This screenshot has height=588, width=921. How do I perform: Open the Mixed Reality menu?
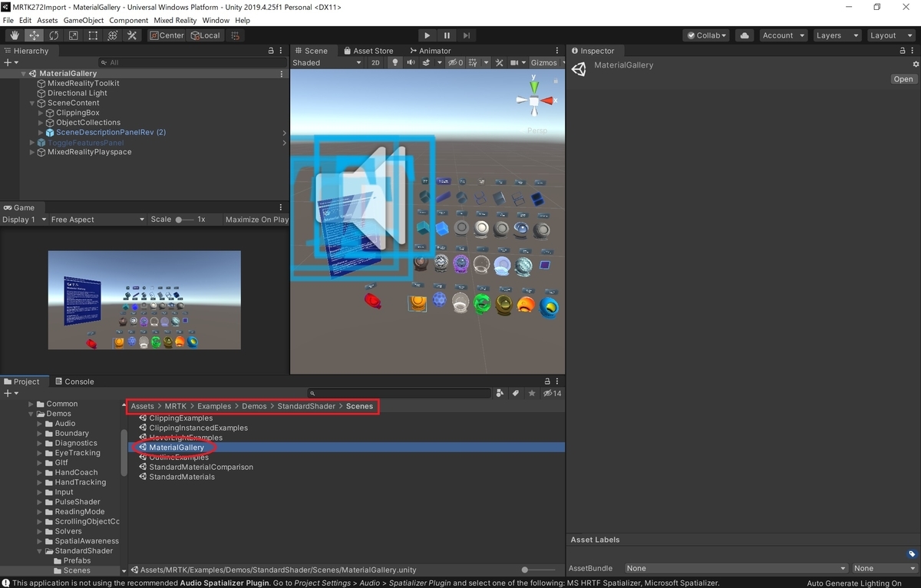pos(175,20)
